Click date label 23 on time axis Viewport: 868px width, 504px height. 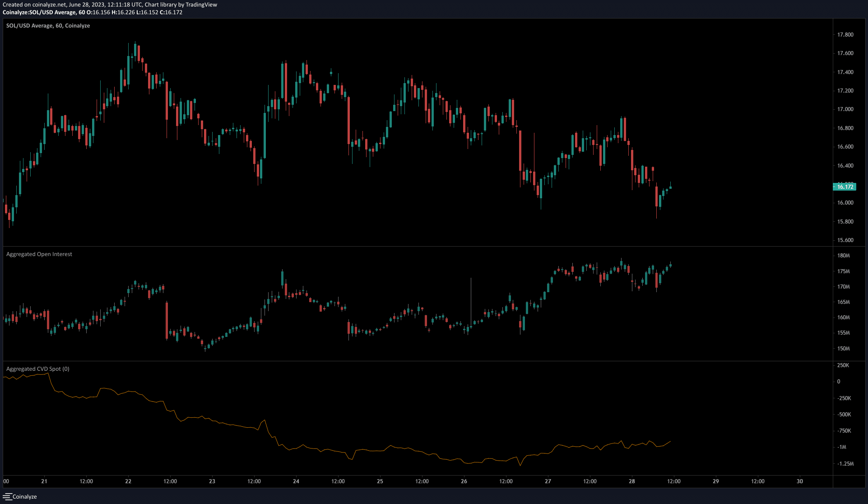pyautogui.click(x=212, y=481)
